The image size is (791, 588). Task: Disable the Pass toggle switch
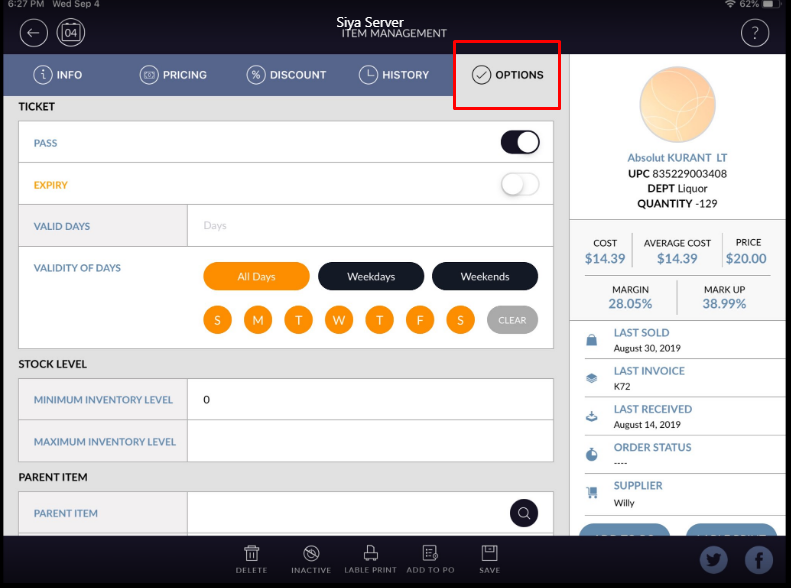[x=520, y=143]
